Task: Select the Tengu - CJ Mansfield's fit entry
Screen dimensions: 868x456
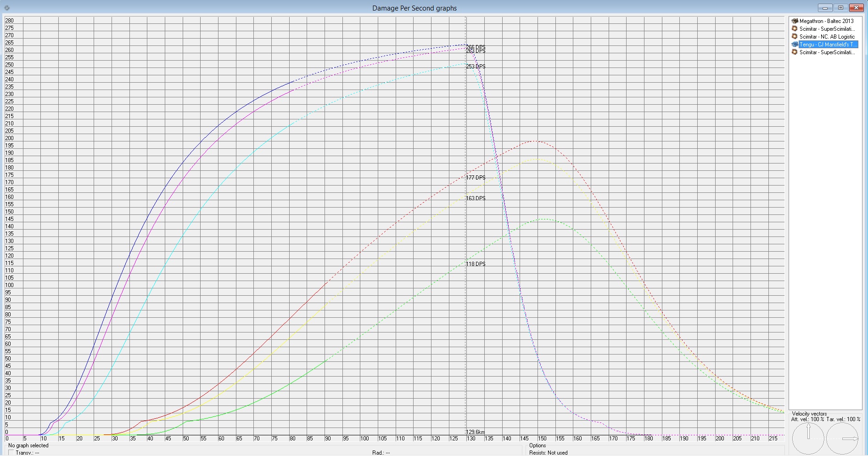Action: click(x=828, y=45)
